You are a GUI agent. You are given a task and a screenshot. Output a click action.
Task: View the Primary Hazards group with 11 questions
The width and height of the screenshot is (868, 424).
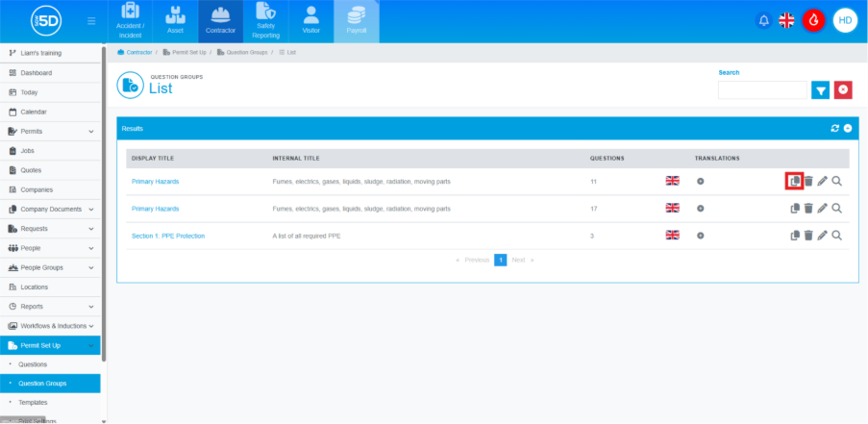(x=837, y=181)
